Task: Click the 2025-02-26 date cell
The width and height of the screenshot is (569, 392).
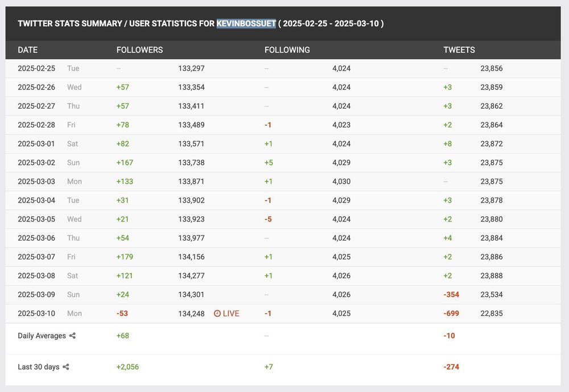Action: (36, 87)
